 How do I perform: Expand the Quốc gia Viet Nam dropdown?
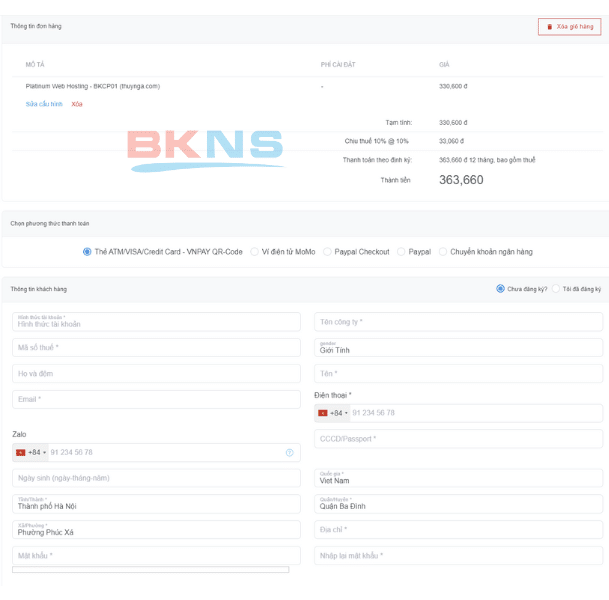(x=458, y=478)
